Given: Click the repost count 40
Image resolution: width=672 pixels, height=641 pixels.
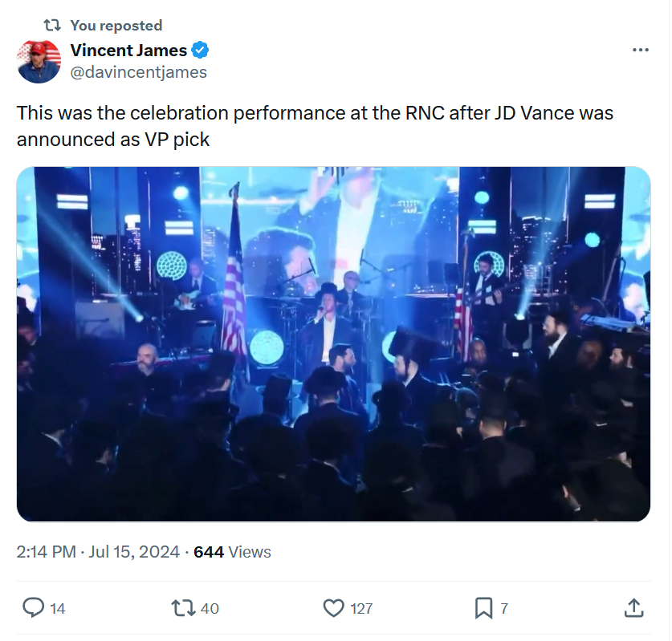Looking at the screenshot, I should point(210,608).
